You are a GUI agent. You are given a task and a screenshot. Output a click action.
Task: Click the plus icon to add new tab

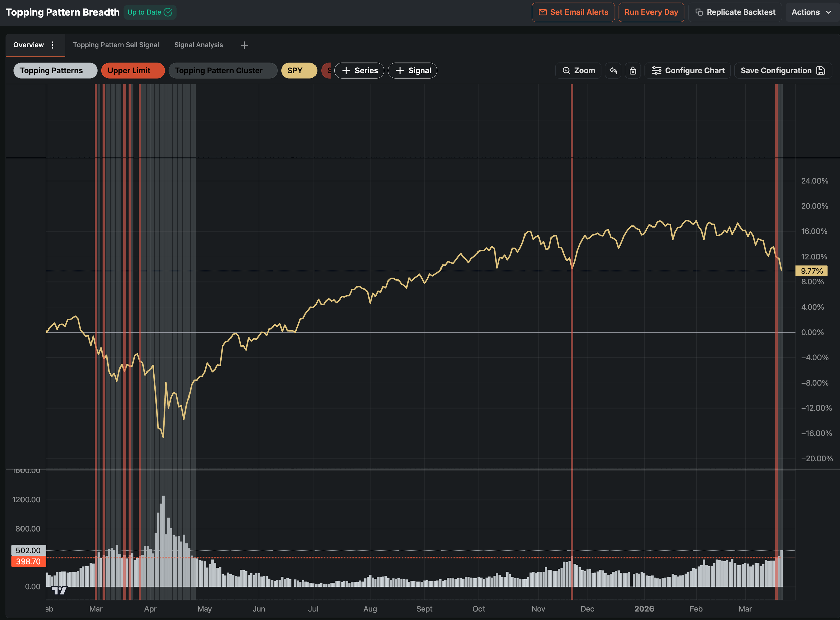click(244, 45)
